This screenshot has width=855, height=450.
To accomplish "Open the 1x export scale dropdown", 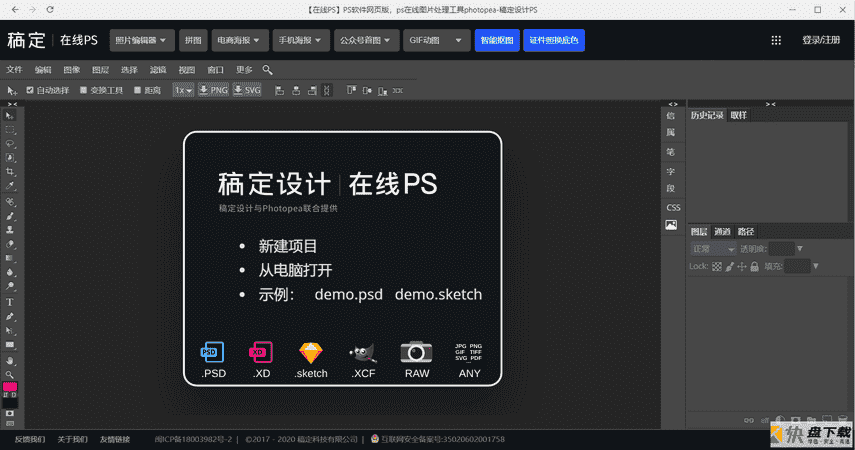I will (183, 91).
